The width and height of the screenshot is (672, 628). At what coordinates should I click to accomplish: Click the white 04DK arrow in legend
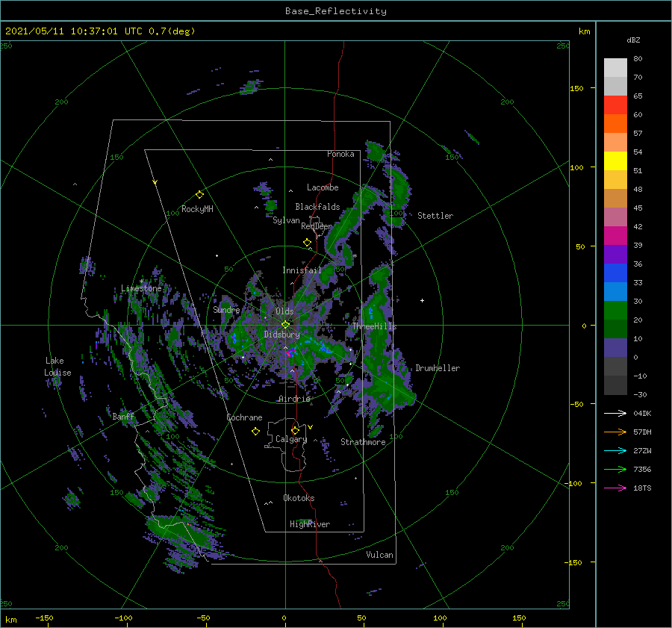point(615,413)
